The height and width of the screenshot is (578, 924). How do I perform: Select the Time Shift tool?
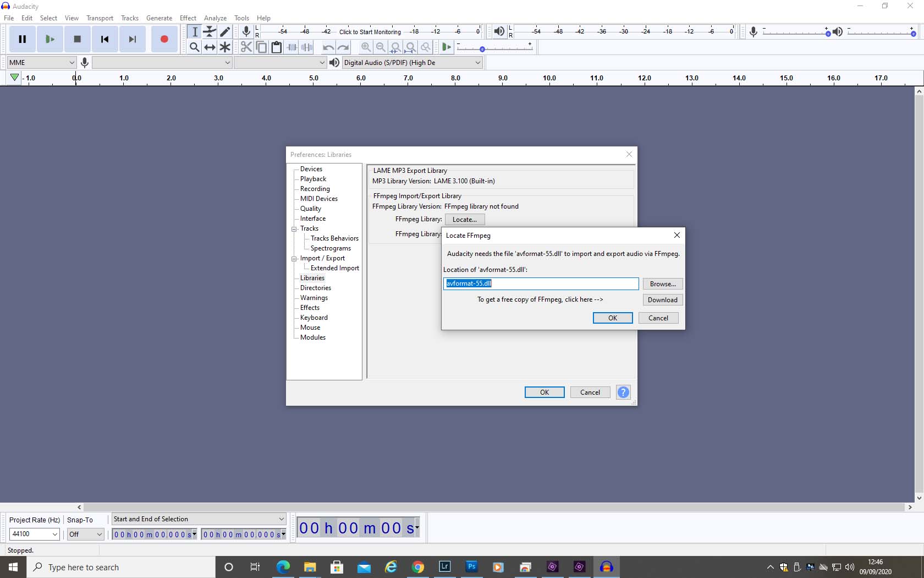tap(210, 47)
